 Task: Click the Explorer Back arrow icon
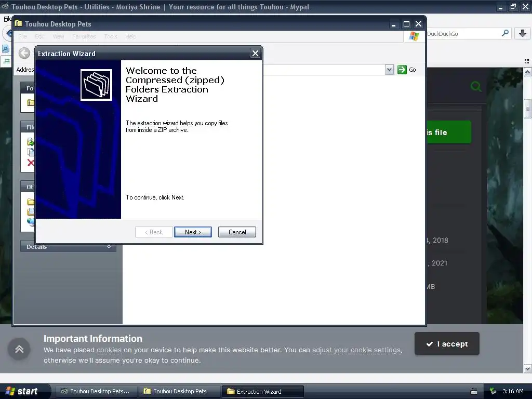pyautogui.click(x=24, y=53)
